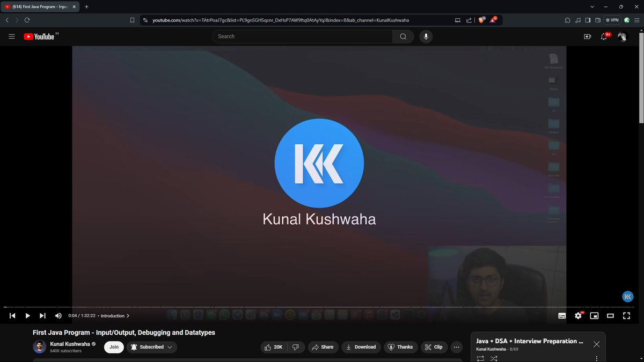The image size is (644, 362).
Task: Open the Subscribed notification dropdown
Action: (x=152, y=347)
